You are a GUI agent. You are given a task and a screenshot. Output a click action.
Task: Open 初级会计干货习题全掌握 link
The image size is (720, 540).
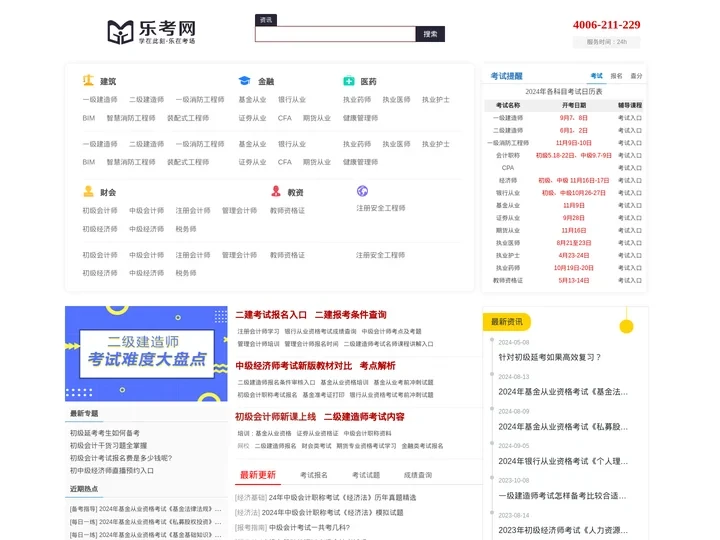[108, 445]
